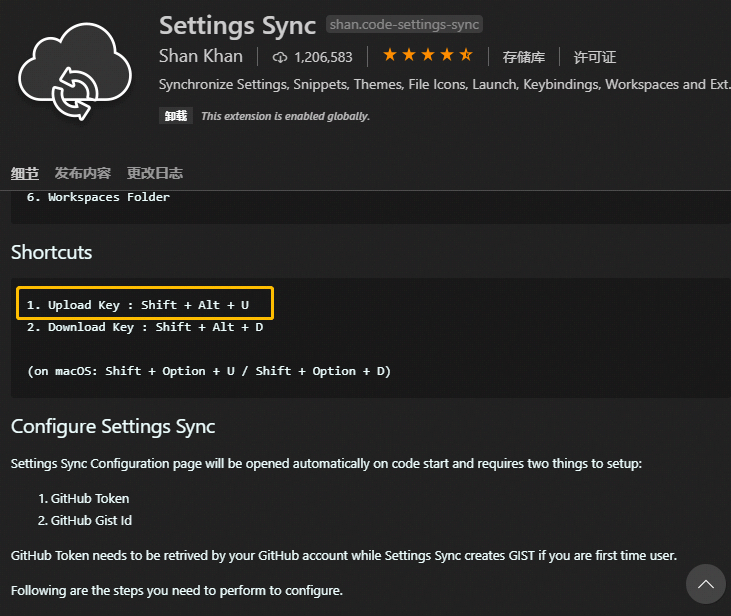Click the macOS shortcut note line
The height and width of the screenshot is (616, 731).
pyautogui.click(x=209, y=371)
